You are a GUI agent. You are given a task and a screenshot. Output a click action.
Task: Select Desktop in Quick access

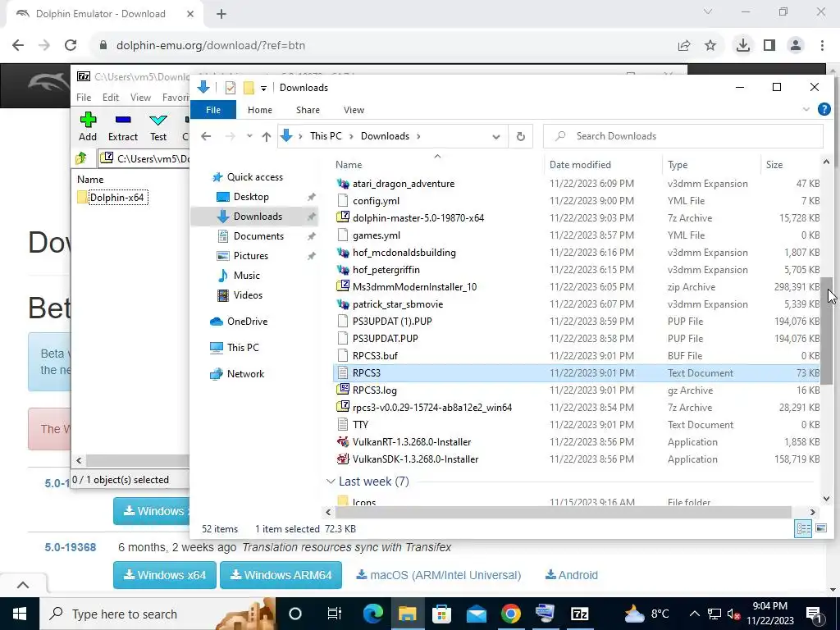[251, 197]
